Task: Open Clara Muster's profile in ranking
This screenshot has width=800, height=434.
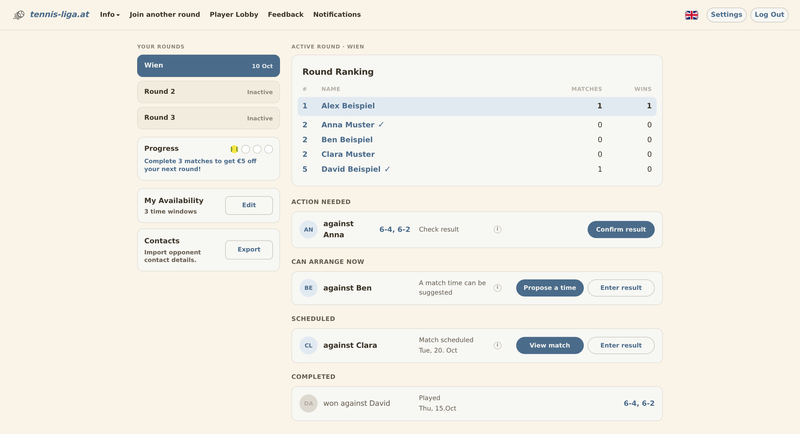Action: click(348, 155)
